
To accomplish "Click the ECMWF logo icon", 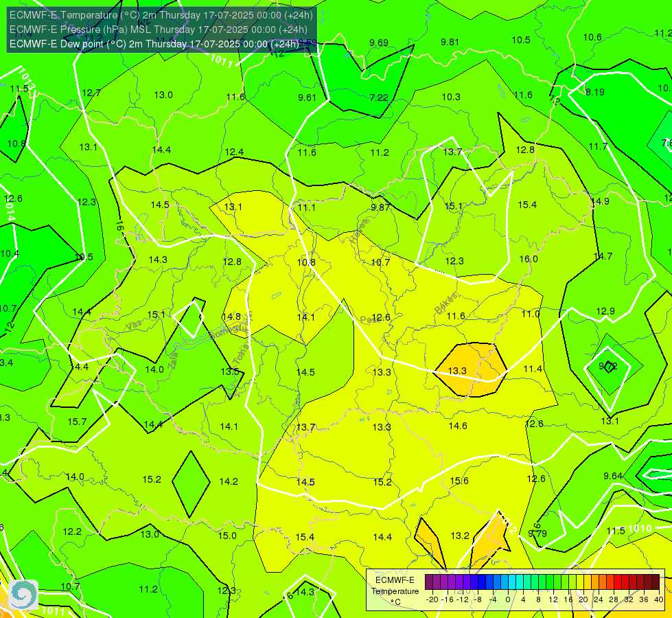I will pyautogui.click(x=23, y=594).
